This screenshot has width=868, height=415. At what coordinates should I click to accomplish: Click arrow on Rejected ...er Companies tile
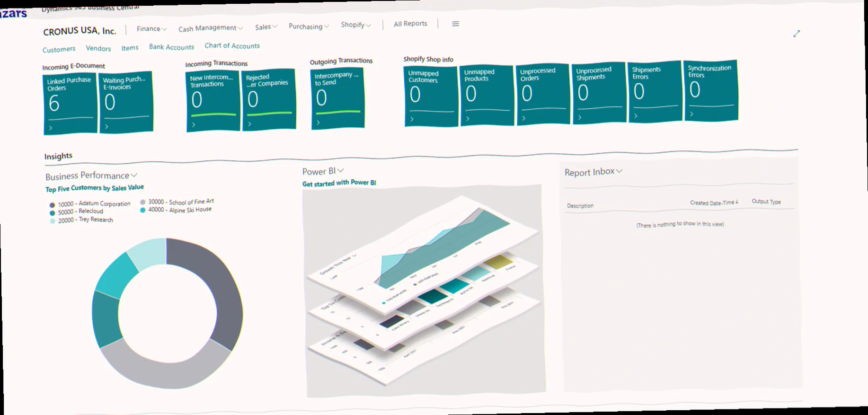tap(249, 124)
